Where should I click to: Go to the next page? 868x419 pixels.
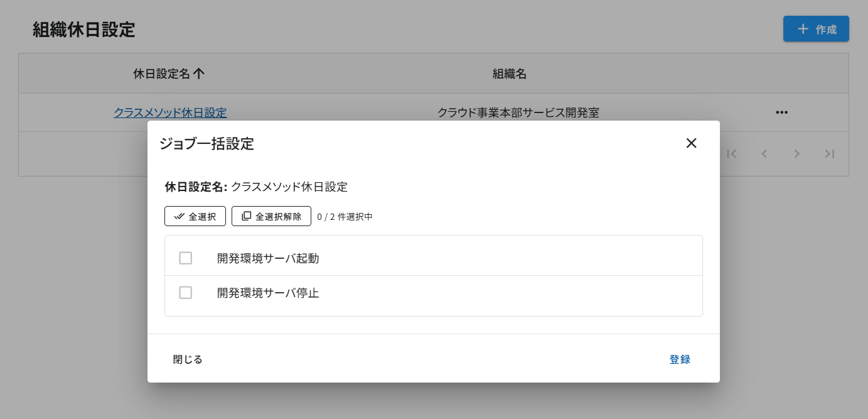pos(796,153)
